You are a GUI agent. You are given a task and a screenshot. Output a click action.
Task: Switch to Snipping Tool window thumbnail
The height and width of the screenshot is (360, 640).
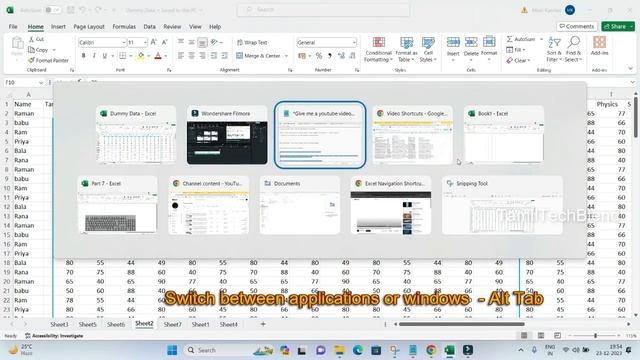coord(502,205)
